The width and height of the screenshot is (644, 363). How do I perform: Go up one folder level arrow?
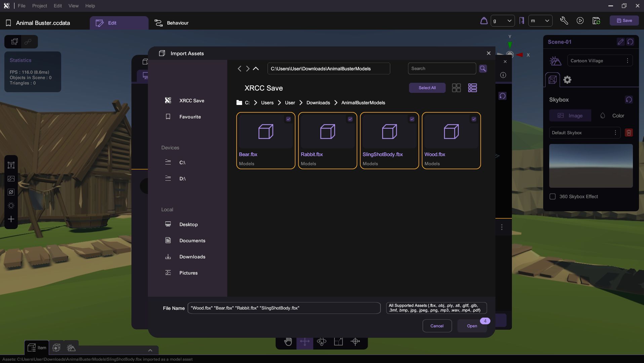click(256, 69)
